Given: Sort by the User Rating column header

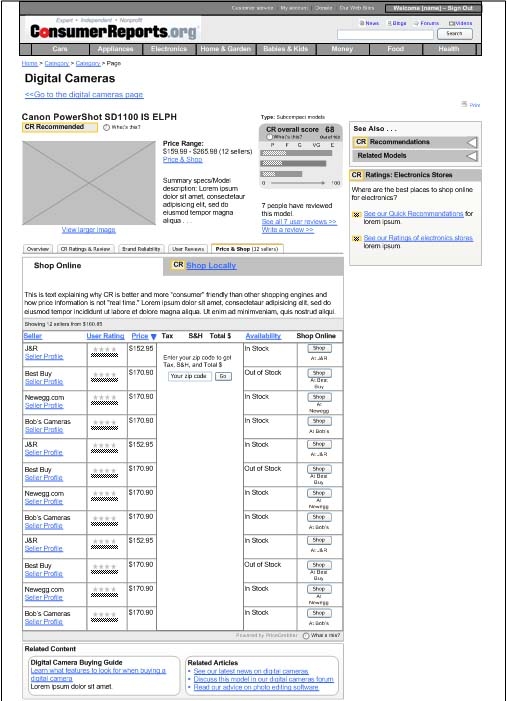Looking at the screenshot, I should pos(106,336).
